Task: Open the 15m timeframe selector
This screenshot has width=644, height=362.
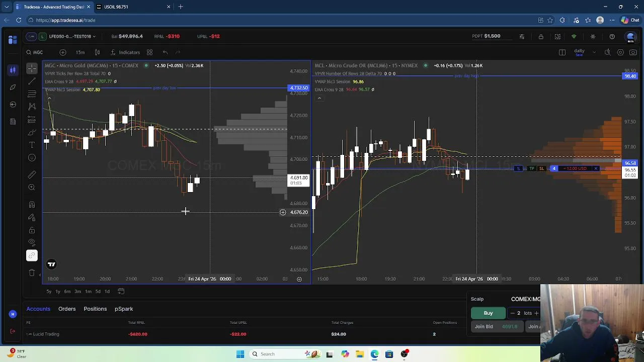Action: coord(80,52)
